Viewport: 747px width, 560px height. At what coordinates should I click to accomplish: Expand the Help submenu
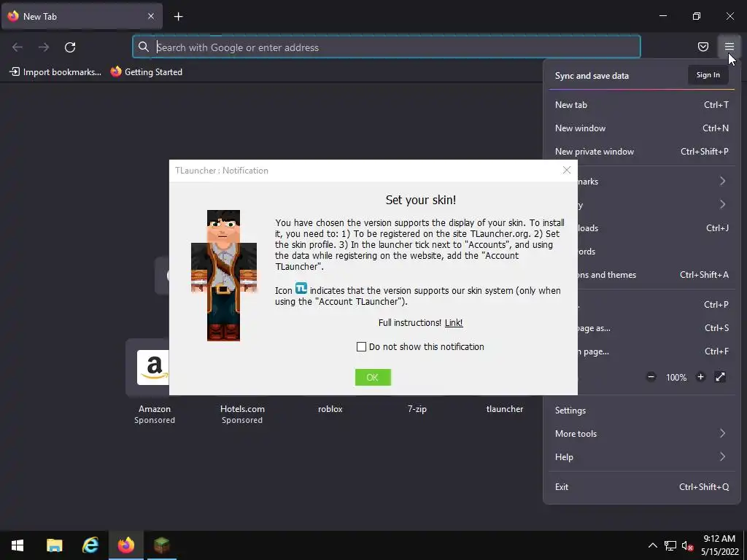pos(642,457)
